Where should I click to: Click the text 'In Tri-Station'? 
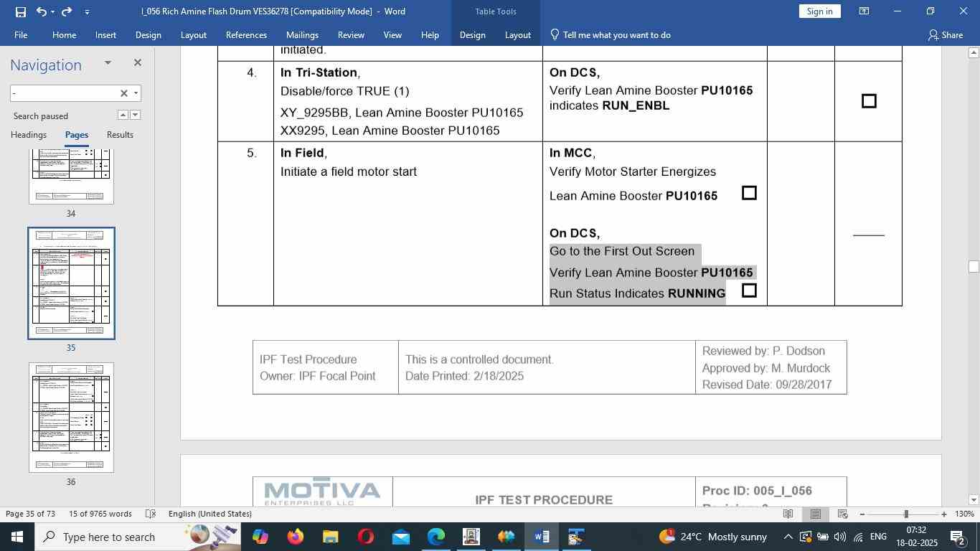(x=319, y=72)
